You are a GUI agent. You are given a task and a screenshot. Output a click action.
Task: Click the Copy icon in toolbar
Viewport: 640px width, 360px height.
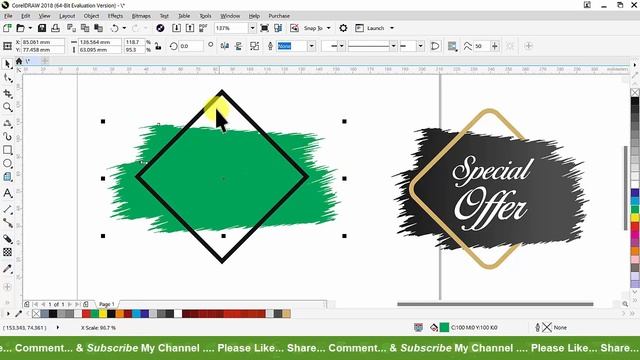tap(85, 28)
